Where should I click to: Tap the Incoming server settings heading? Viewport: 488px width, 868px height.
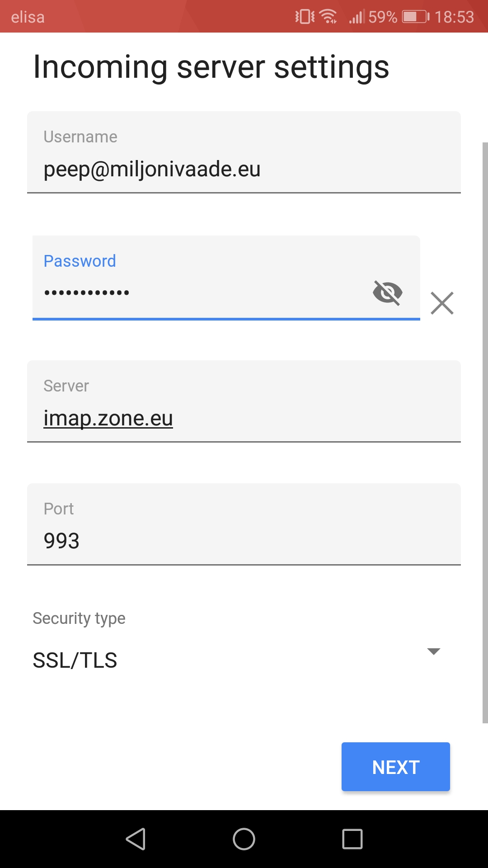pyautogui.click(x=211, y=67)
